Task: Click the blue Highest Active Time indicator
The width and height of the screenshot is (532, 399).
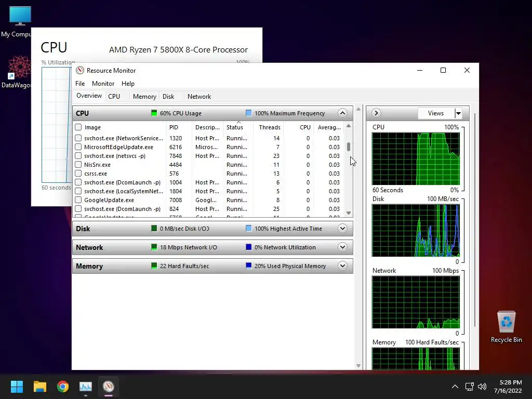Action: tap(249, 229)
